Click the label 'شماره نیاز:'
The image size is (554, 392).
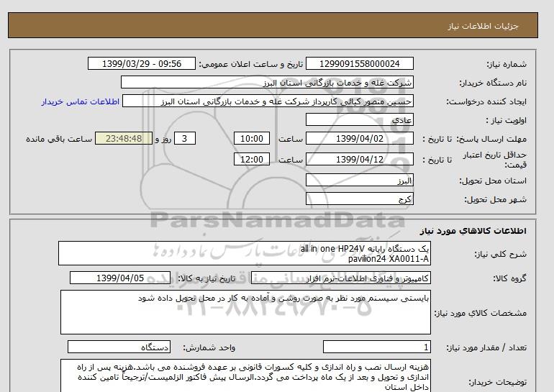click(x=507, y=64)
